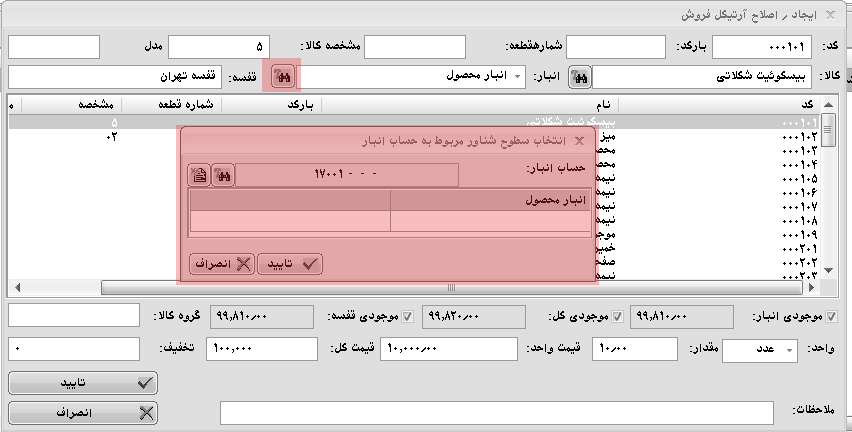The height and width of the screenshot is (432, 852).
Task: Click the main تایید button at bottom
Action: pyautogui.click(x=83, y=382)
